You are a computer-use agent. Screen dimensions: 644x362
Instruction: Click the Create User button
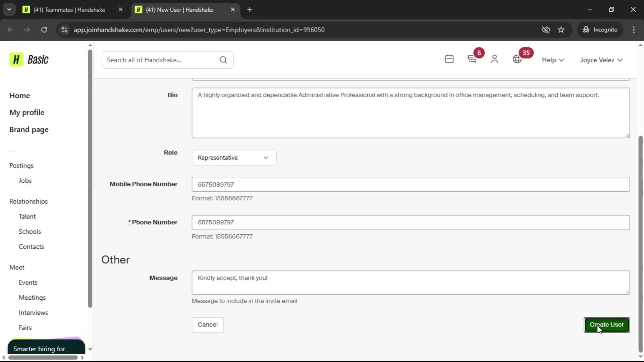click(606, 325)
